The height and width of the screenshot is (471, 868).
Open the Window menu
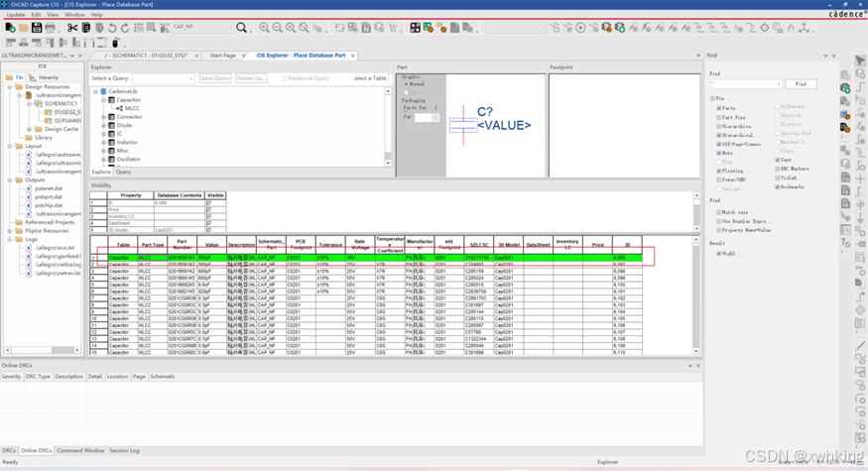pos(74,15)
